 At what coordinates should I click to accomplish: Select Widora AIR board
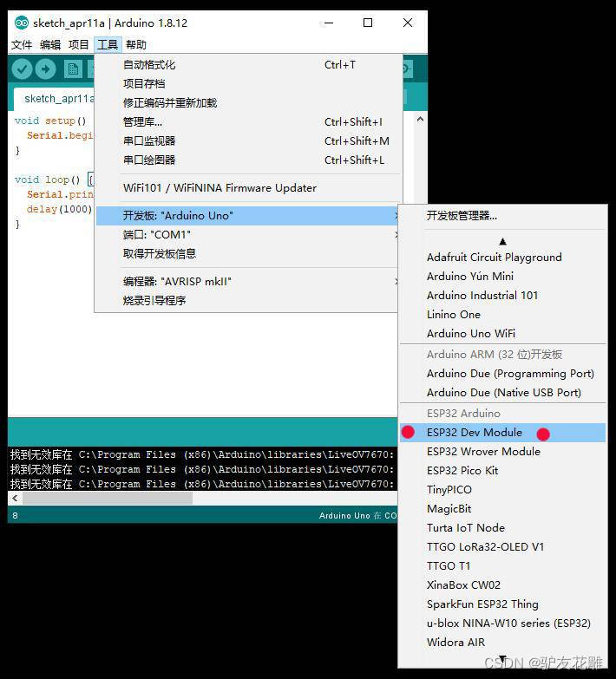[x=502, y=642]
